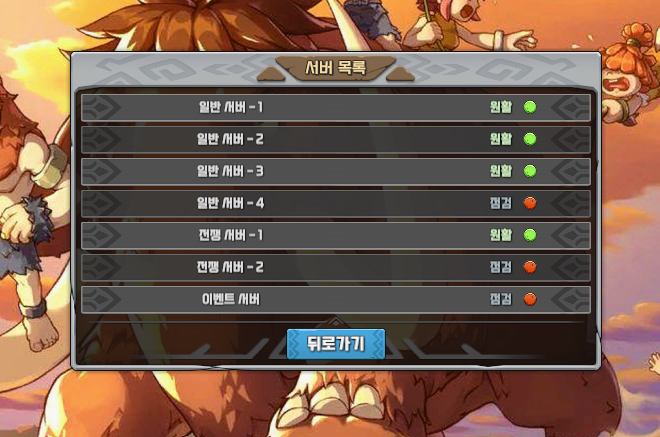Click red status dot of 전쟁 서버-2
Viewport: 660px width, 437px height.
click(x=530, y=267)
